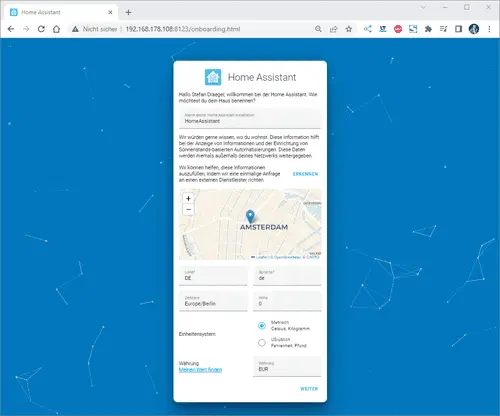Click the browser zoom magnifier icon

click(x=318, y=29)
